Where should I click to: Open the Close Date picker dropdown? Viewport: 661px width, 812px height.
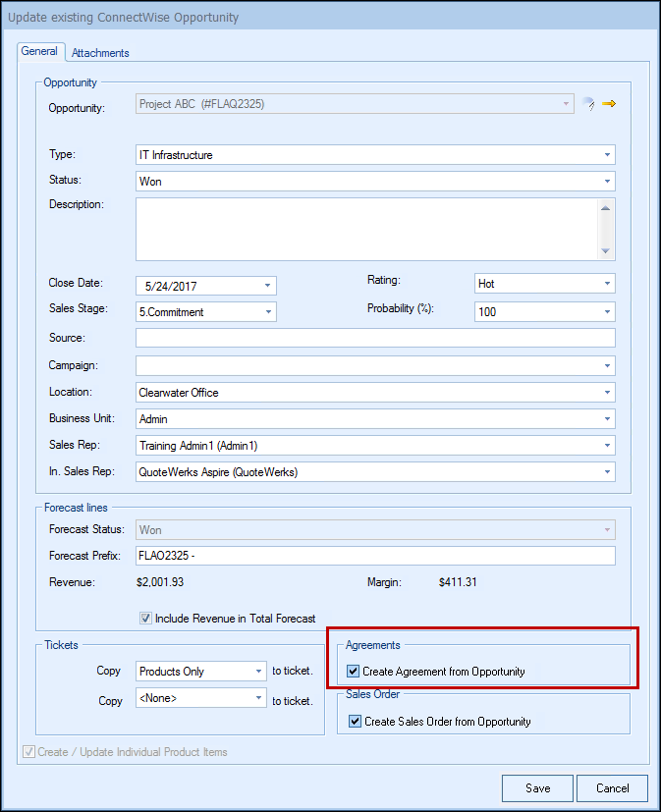coord(268,286)
